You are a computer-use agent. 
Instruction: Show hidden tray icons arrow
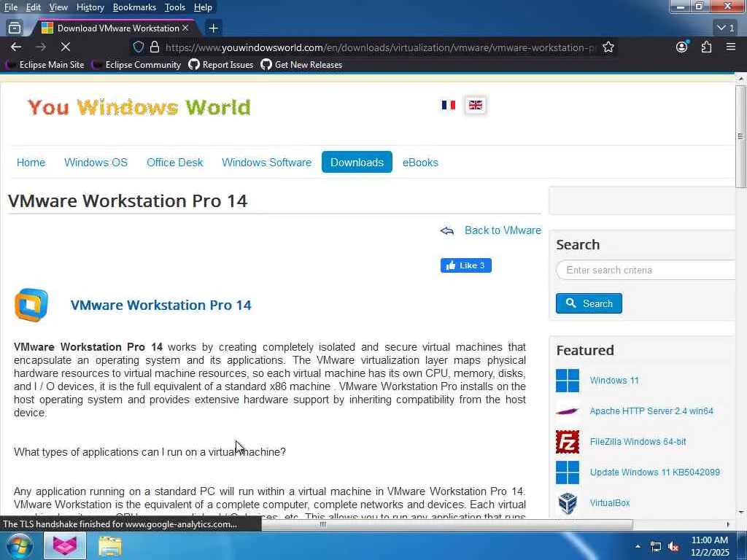click(x=638, y=546)
